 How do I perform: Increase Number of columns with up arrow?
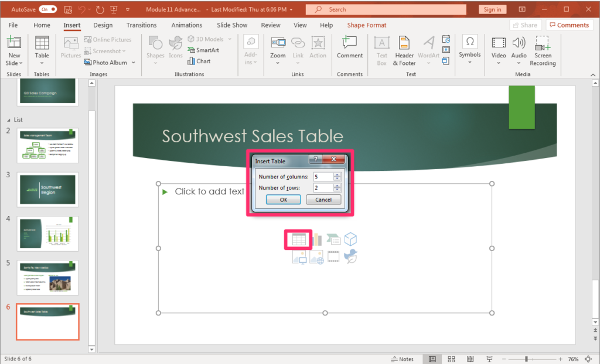click(337, 174)
